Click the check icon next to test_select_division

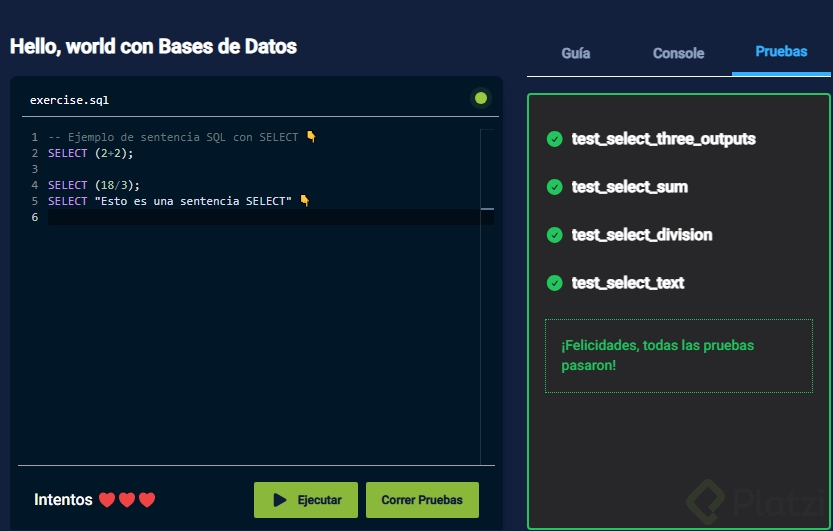click(x=555, y=235)
